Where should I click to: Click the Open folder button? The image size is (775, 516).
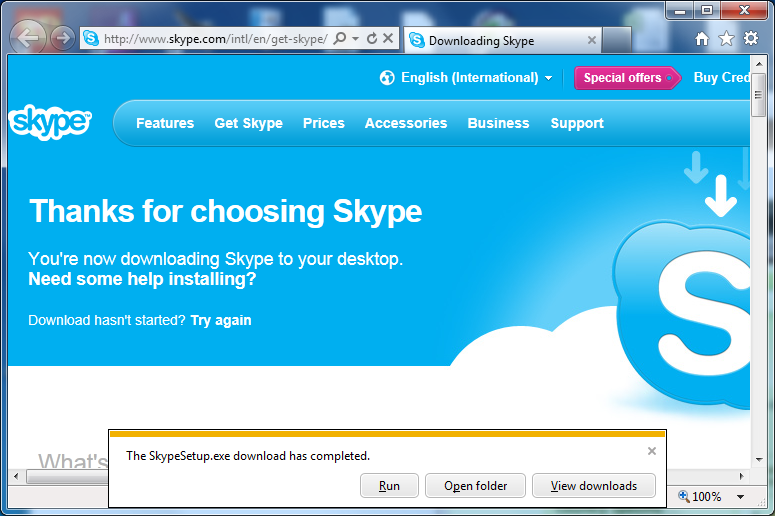click(476, 486)
